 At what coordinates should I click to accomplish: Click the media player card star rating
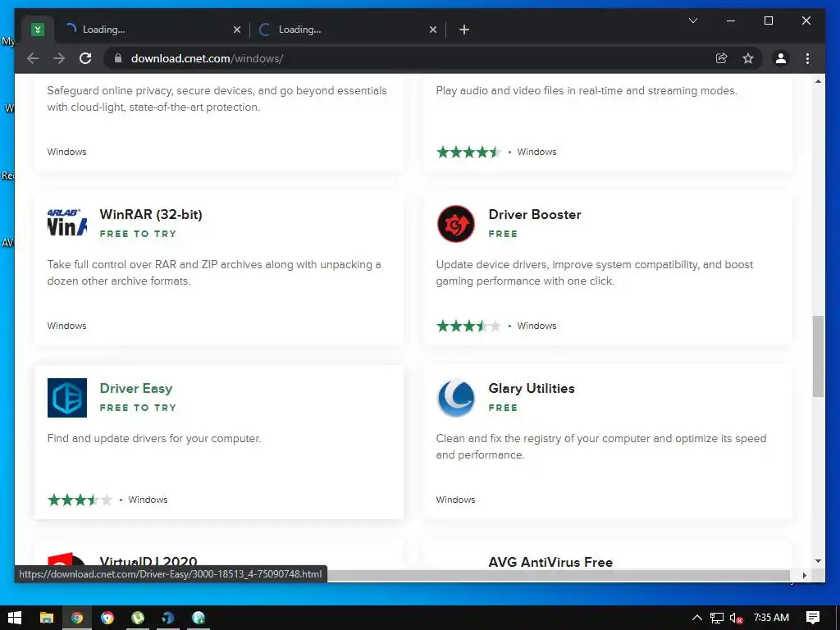(x=468, y=152)
